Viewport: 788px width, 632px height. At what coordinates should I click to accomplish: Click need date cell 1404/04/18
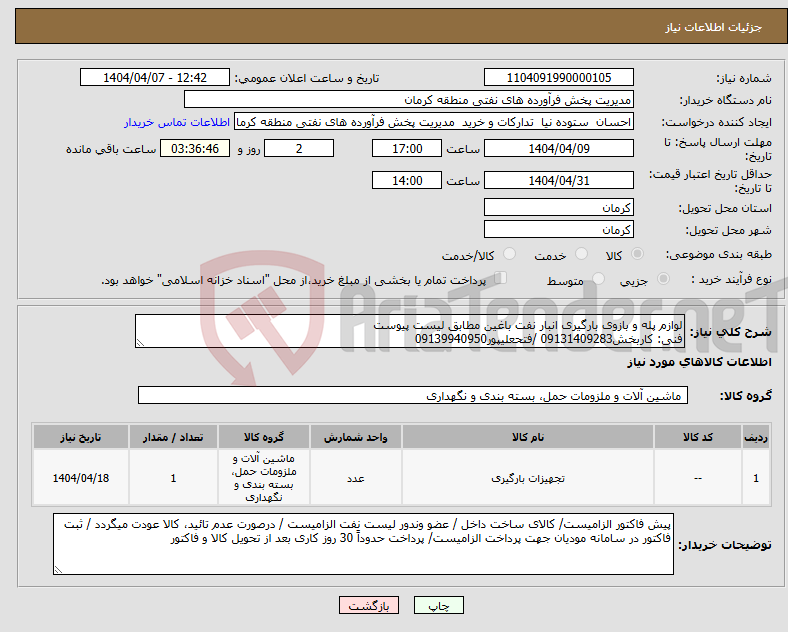tap(80, 478)
